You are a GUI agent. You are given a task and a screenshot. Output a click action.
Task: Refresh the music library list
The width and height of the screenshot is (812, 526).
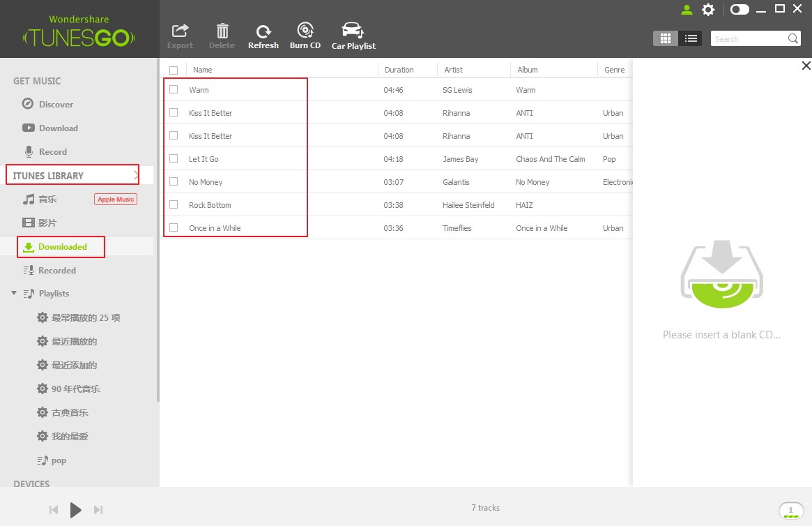pyautogui.click(x=263, y=36)
